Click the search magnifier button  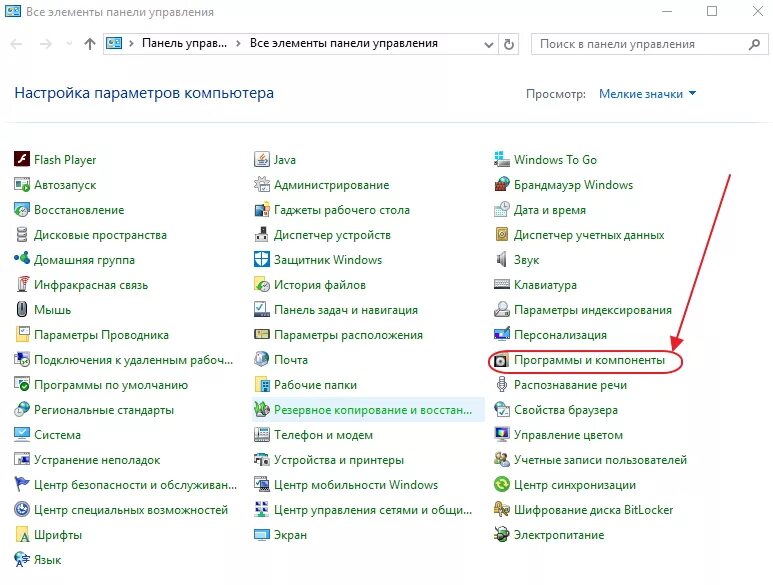coord(754,44)
